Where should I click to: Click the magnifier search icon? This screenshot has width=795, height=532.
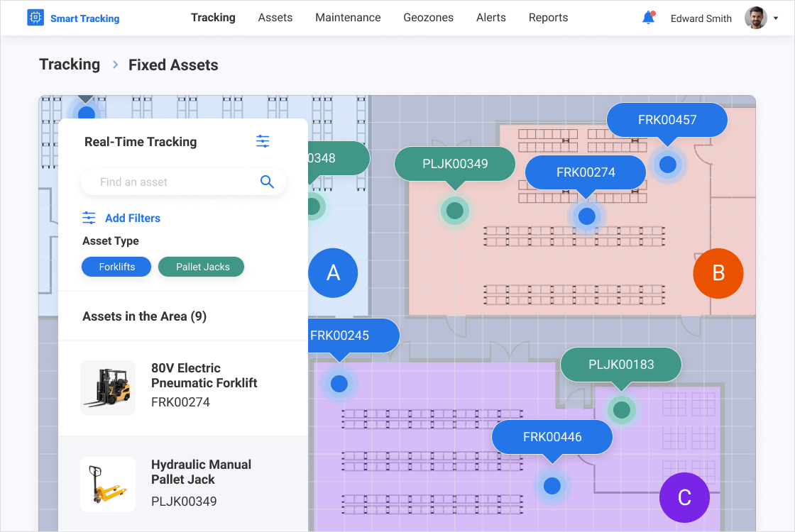pos(267,182)
